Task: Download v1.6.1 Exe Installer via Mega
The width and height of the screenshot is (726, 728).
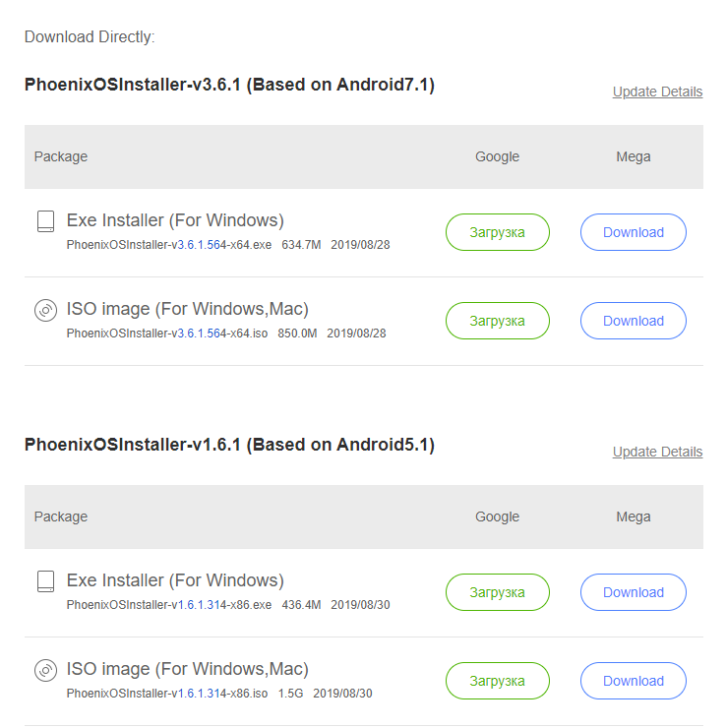Action: pos(633,592)
